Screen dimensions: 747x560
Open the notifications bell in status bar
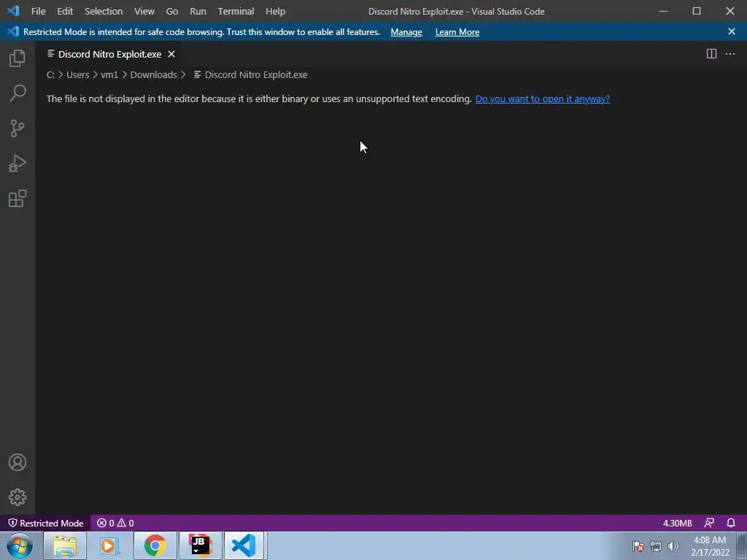(x=731, y=523)
